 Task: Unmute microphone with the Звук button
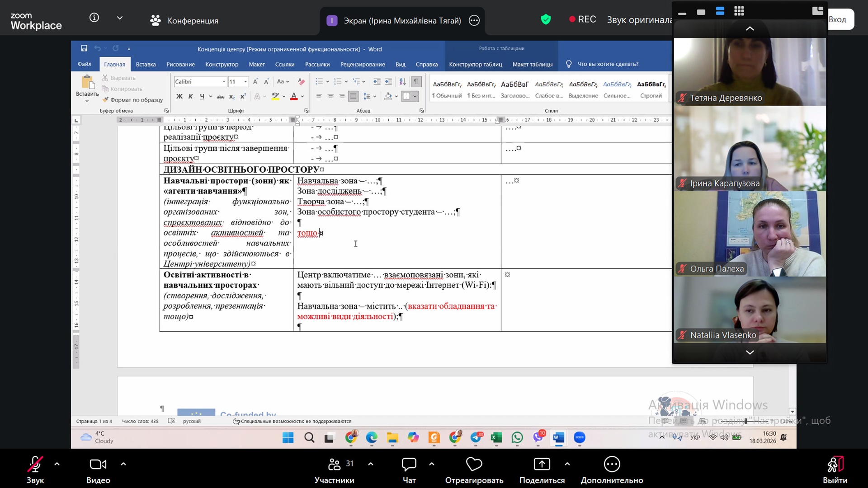35,465
